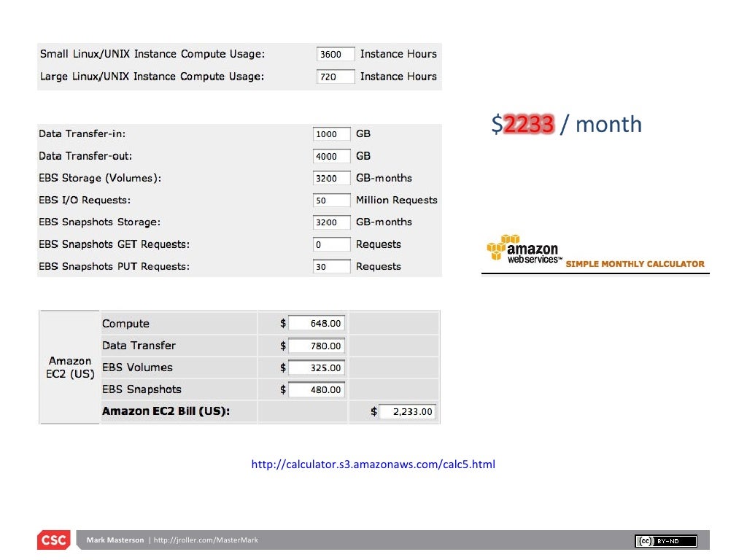Focus the EBS Snapshots Storage input field
Screen dimensions: 747x560
[x=332, y=222]
